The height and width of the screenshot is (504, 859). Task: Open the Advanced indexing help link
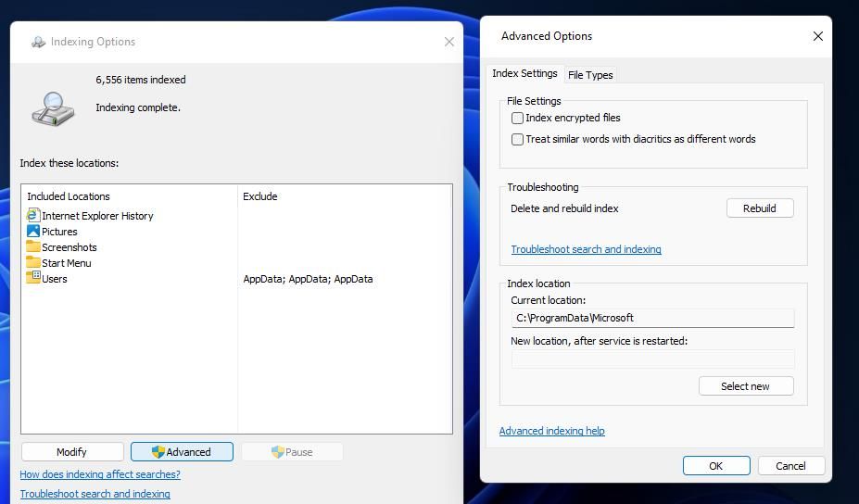[x=551, y=431]
